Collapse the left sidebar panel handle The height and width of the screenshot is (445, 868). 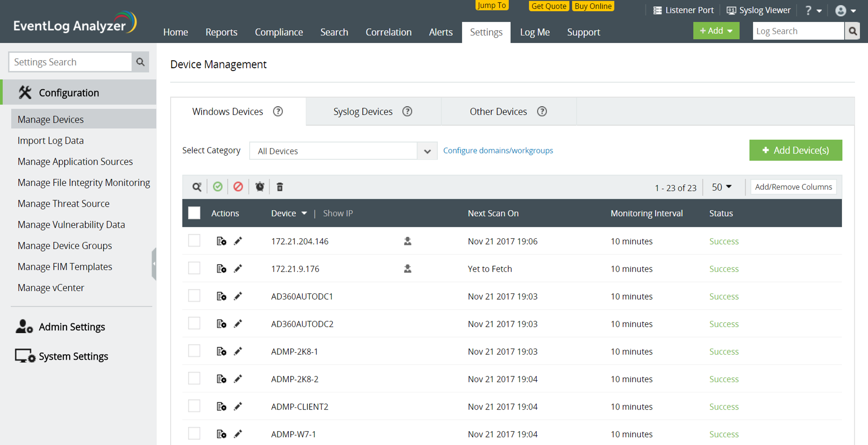click(x=154, y=264)
